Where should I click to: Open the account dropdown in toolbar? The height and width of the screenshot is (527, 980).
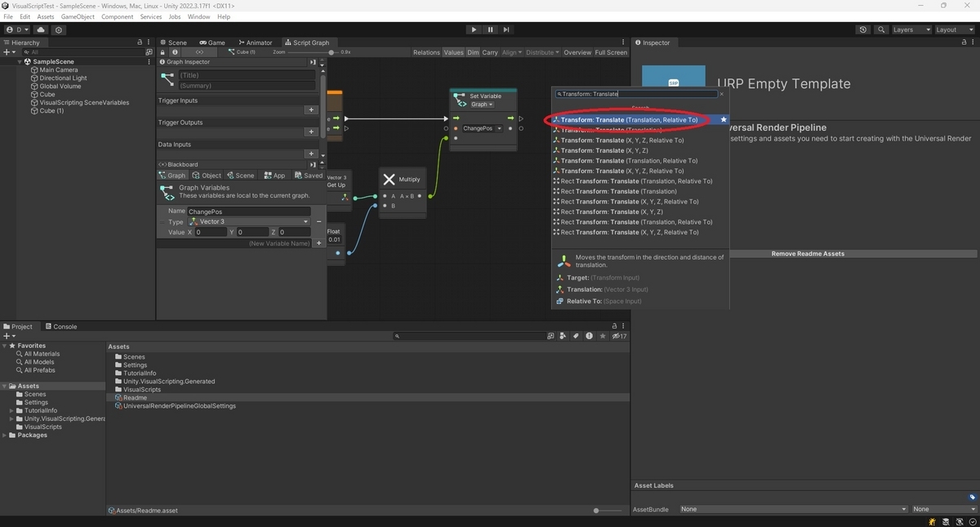pyautogui.click(x=17, y=29)
